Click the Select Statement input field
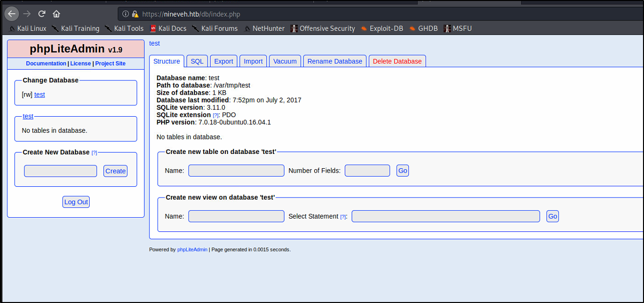This screenshot has width=644, height=303. [x=446, y=216]
